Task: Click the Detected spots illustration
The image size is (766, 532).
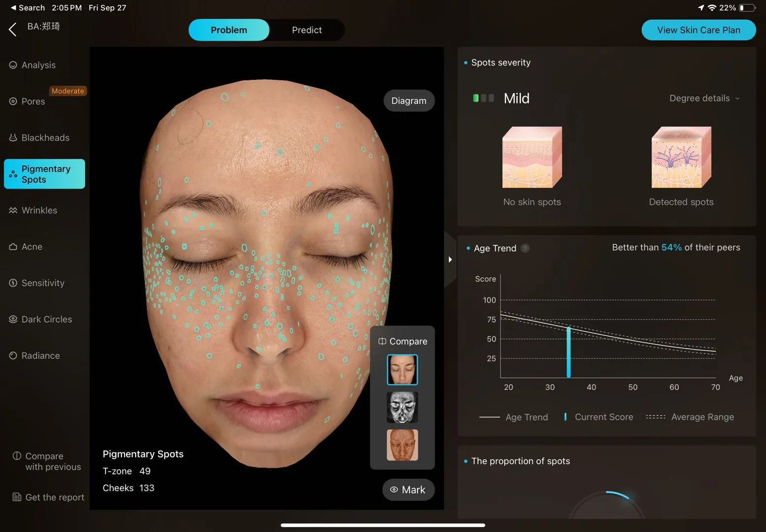Action: (681, 157)
